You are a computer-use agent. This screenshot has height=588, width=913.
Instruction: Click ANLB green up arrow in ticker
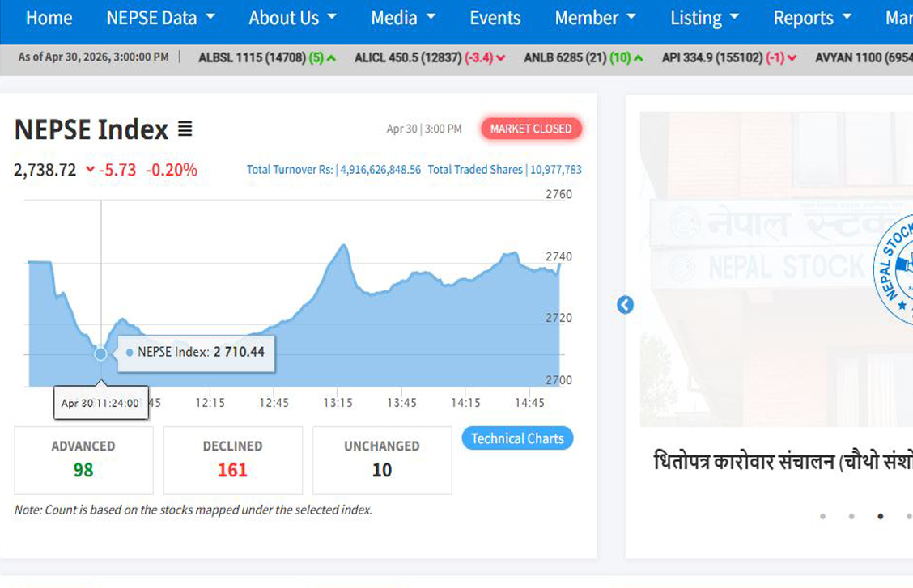click(x=638, y=58)
